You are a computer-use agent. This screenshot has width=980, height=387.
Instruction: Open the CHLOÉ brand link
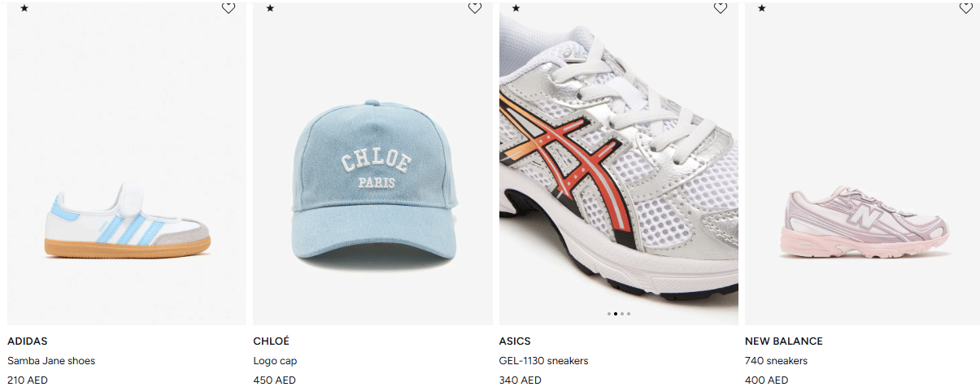coord(272,341)
